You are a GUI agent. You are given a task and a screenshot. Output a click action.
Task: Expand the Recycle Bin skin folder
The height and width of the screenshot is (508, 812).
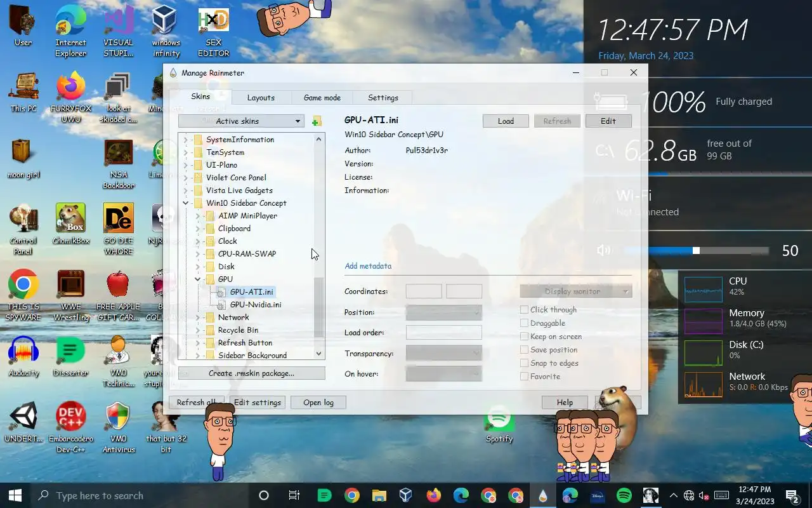pyautogui.click(x=198, y=330)
